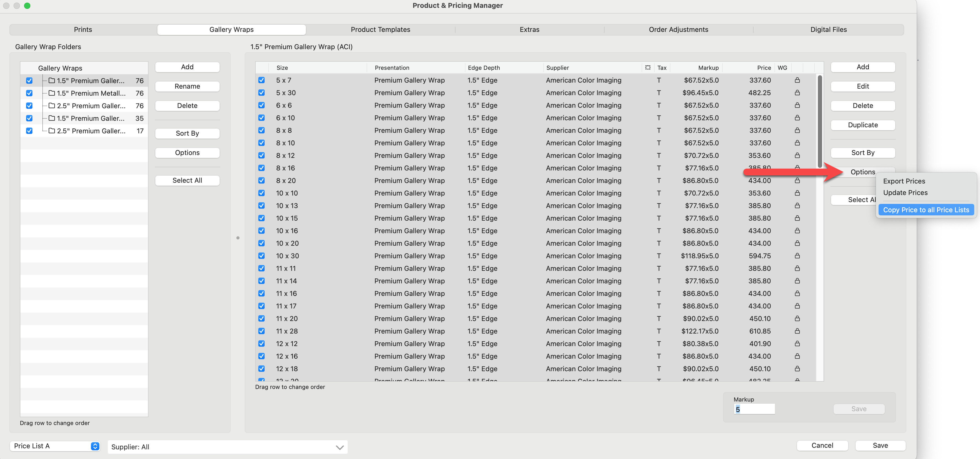Click Duplicate button for product rows
The image size is (980, 459).
862,125
